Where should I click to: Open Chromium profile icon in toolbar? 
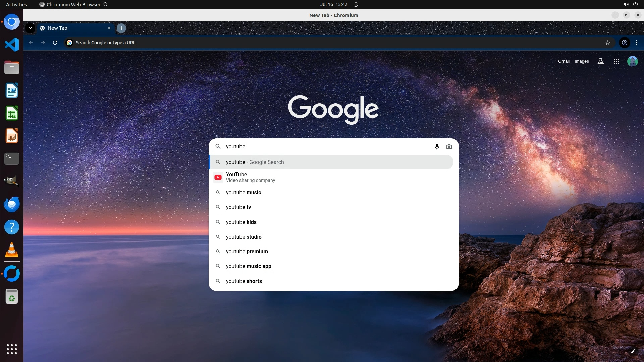pyautogui.click(x=624, y=43)
